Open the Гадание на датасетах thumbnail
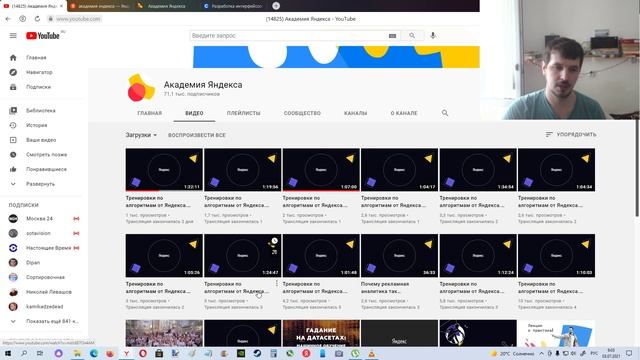This screenshot has width=640, height=360. click(321, 333)
